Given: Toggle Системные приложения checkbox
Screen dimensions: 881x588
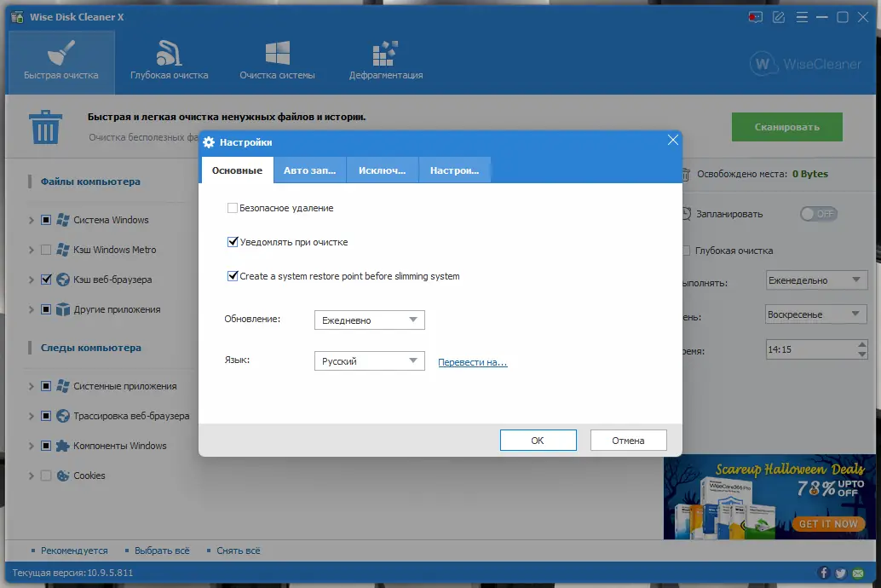Looking at the screenshot, I should [x=46, y=386].
